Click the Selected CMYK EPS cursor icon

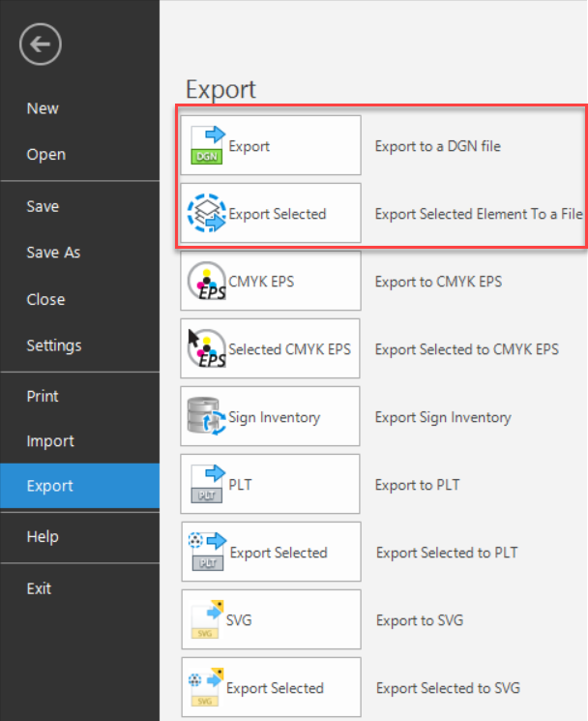pyautogui.click(x=205, y=349)
